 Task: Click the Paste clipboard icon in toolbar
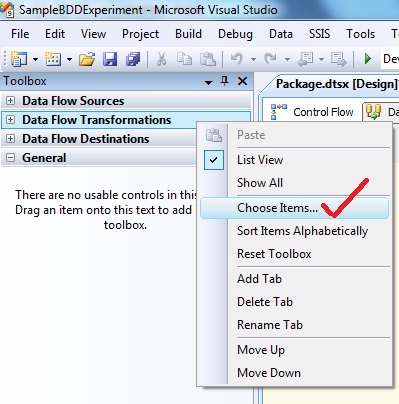click(x=208, y=59)
